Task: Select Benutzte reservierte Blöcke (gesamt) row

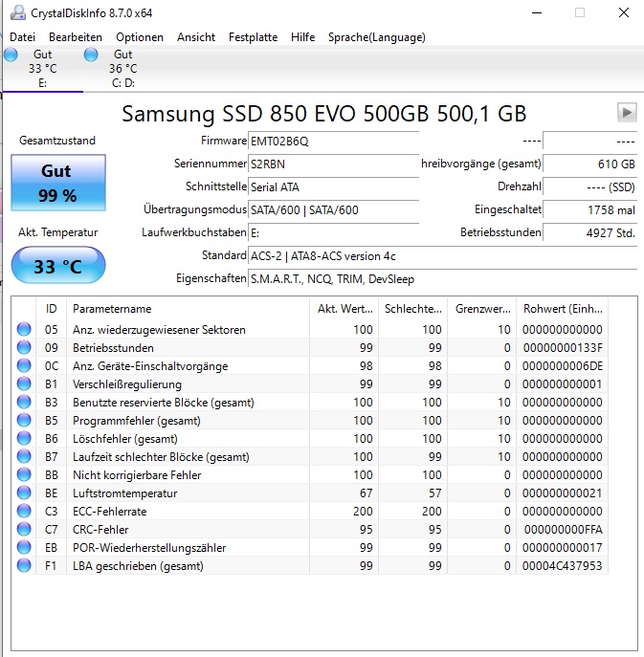Action: pos(310,403)
